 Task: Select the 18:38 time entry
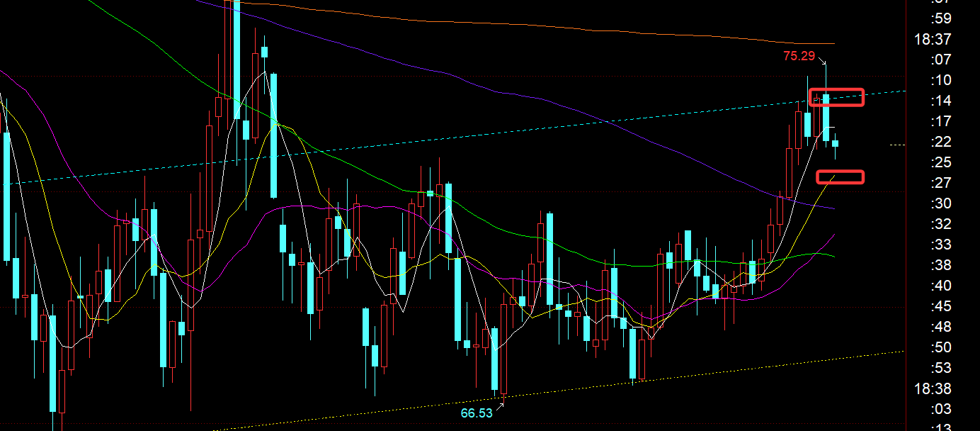[x=933, y=388]
